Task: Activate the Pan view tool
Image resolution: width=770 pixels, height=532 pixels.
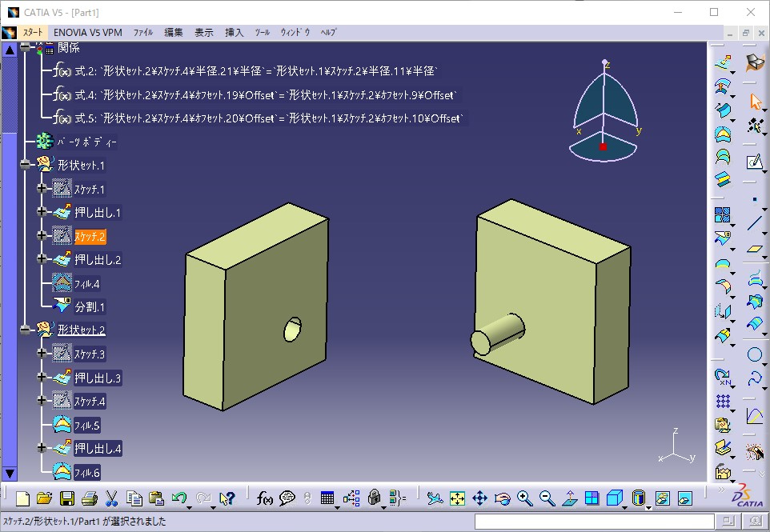Action: [479, 498]
